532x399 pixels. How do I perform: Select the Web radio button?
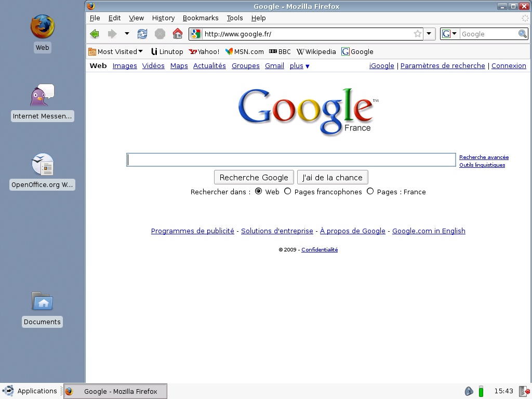pyautogui.click(x=258, y=191)
